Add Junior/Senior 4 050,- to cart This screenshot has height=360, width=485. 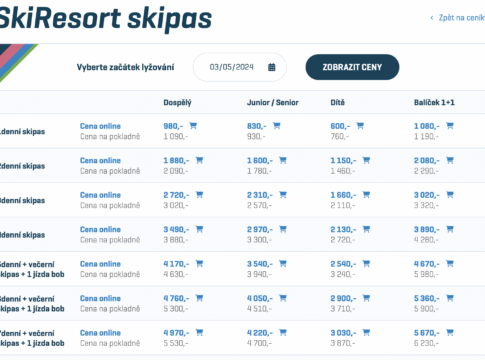click(x=283, y=298)
